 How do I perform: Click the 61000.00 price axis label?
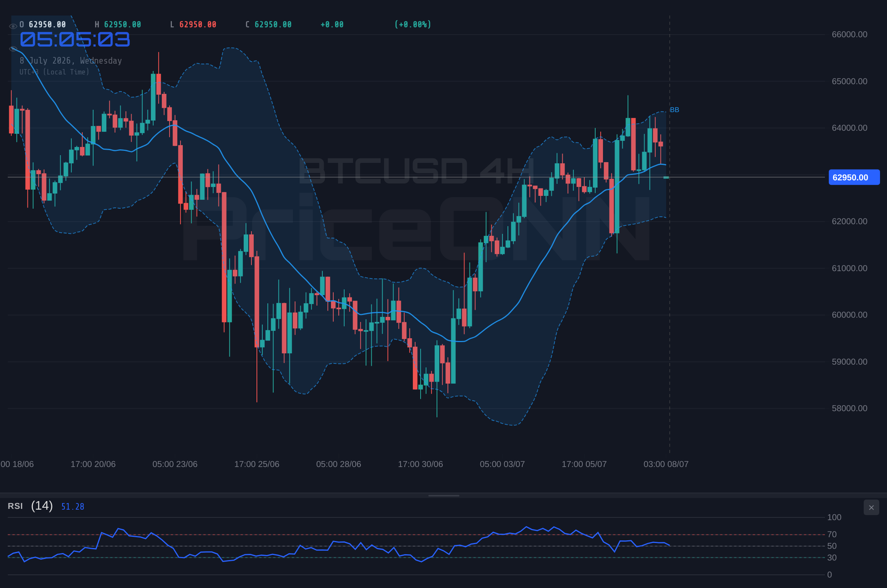tap(849, 268)
